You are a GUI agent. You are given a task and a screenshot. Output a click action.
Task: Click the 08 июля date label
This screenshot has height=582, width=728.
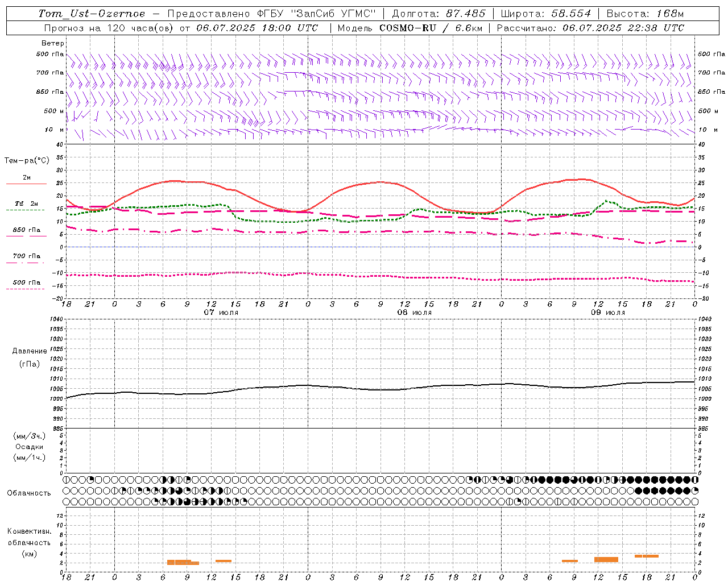point(415,313)
